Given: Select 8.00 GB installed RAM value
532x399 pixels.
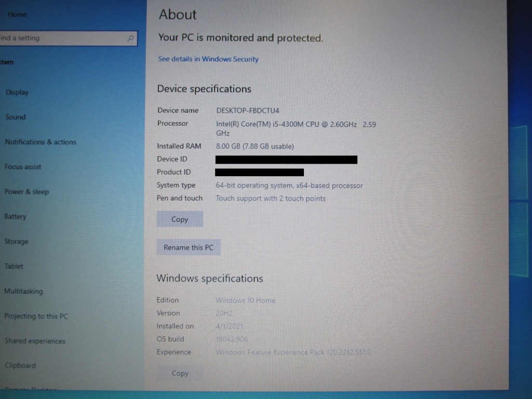Looking at the screenshot, I should pos(255,146).
